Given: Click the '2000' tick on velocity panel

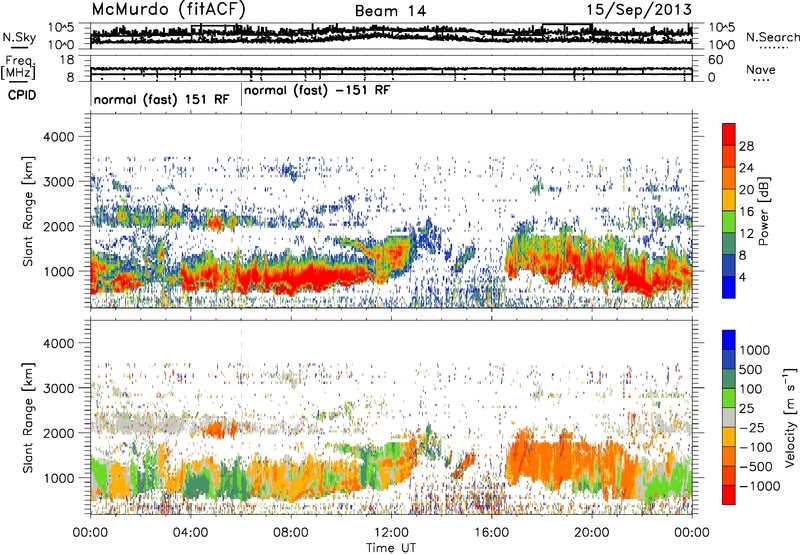Looking at the screenshot, I should (61, 433).
